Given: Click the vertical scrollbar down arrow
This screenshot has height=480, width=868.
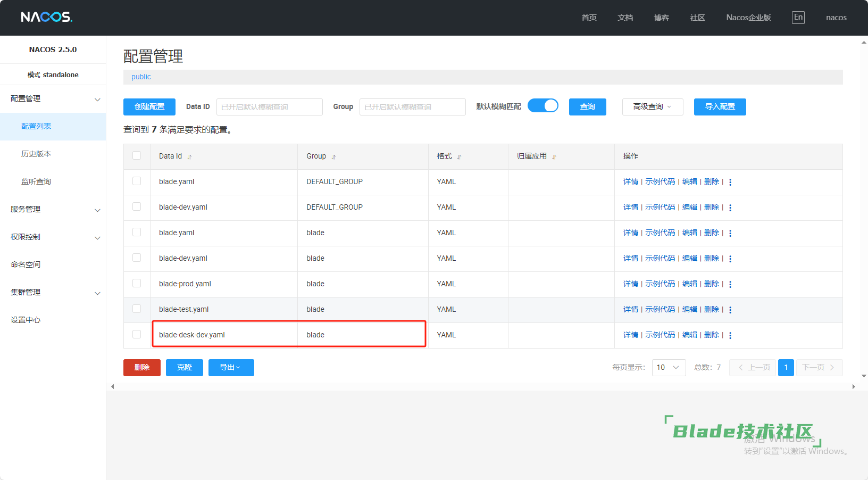Looking at the screenshot, I should point(864,376).
